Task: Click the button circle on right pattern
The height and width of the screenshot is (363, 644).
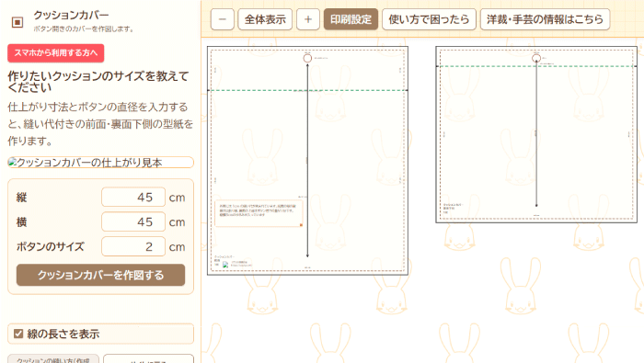Action: (536, 58)
